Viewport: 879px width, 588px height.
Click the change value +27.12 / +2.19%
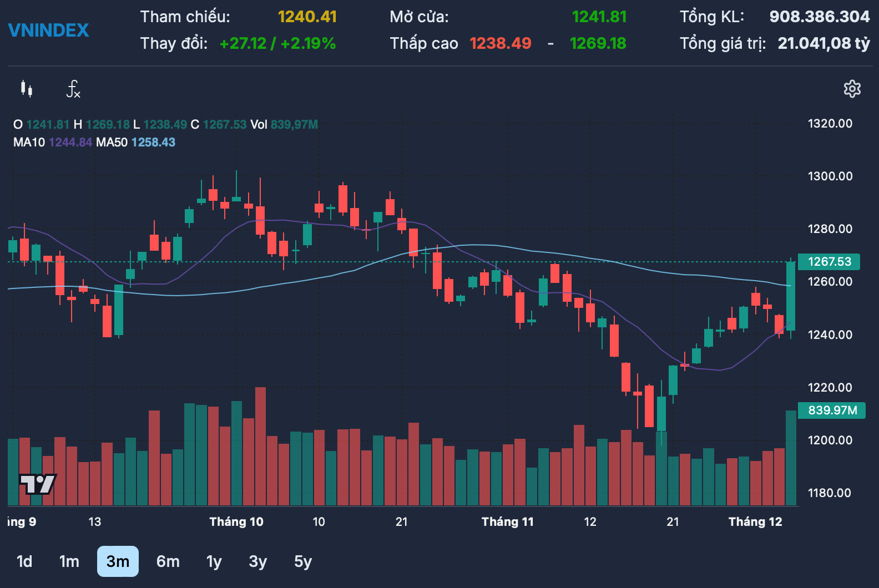pyautogui.click(x=277, y=43)
